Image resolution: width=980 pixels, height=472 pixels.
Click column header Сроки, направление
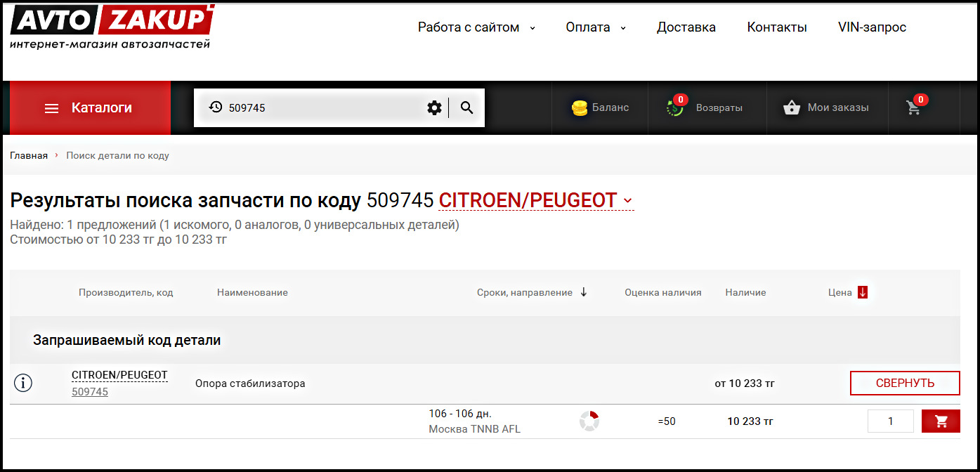pyautogui.click(x=525, y=292)
